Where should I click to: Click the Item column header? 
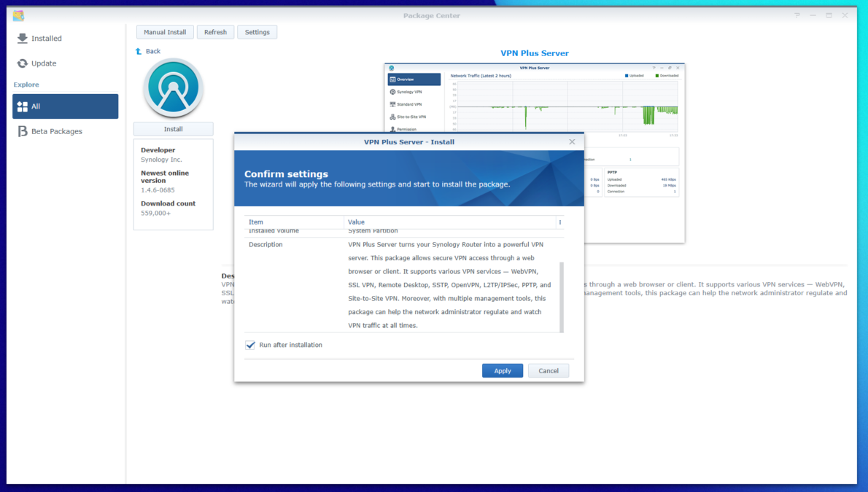[294, 222]
